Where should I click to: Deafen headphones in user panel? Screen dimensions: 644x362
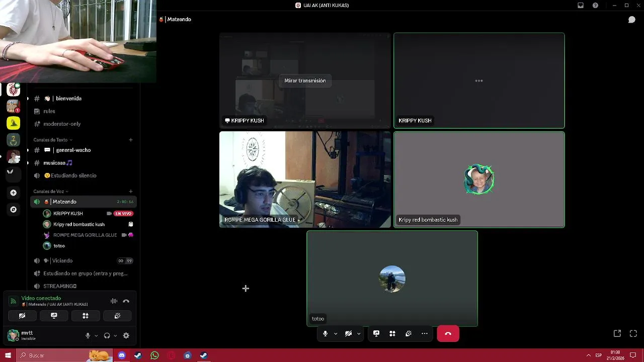point(107,336)
